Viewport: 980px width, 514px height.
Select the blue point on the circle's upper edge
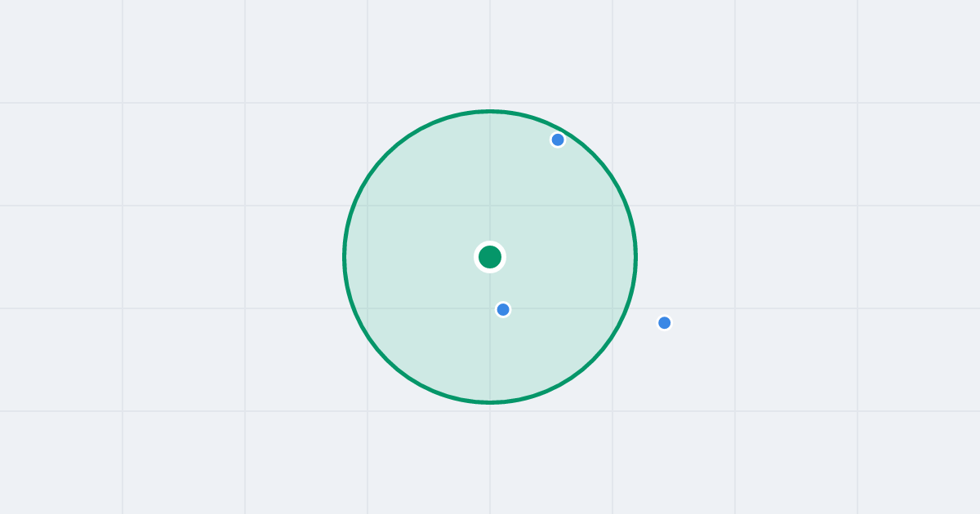(x=558, y=140)
